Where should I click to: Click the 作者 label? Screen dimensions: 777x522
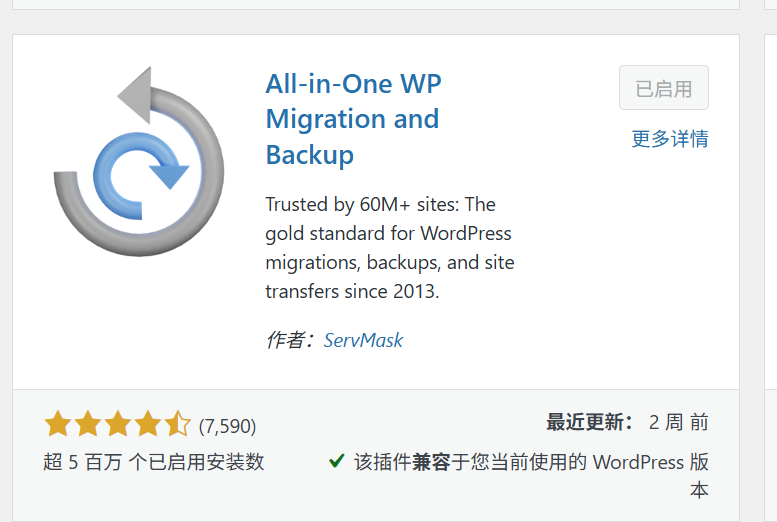(x=290, y=340)
